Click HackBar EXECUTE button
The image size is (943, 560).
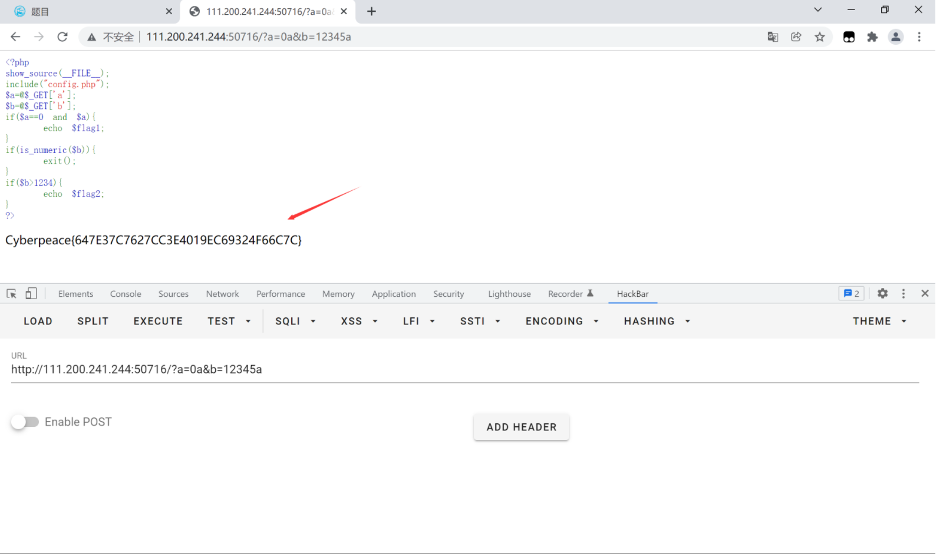[158, 321]
